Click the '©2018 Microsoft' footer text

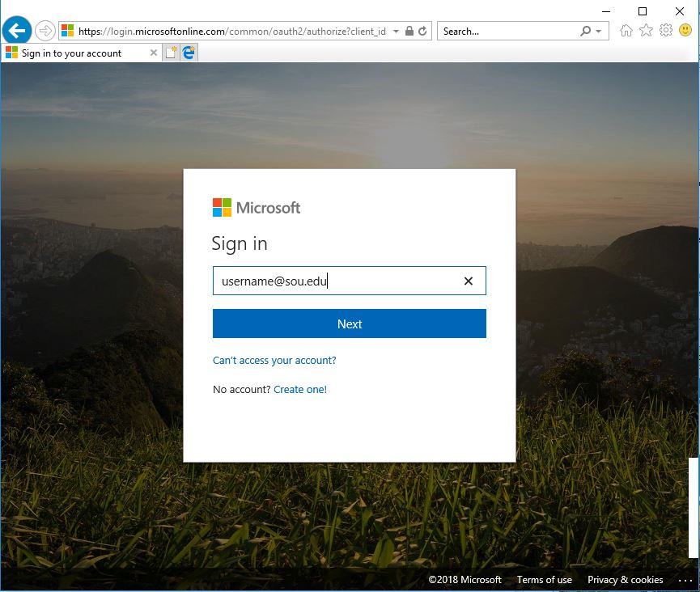465,580
